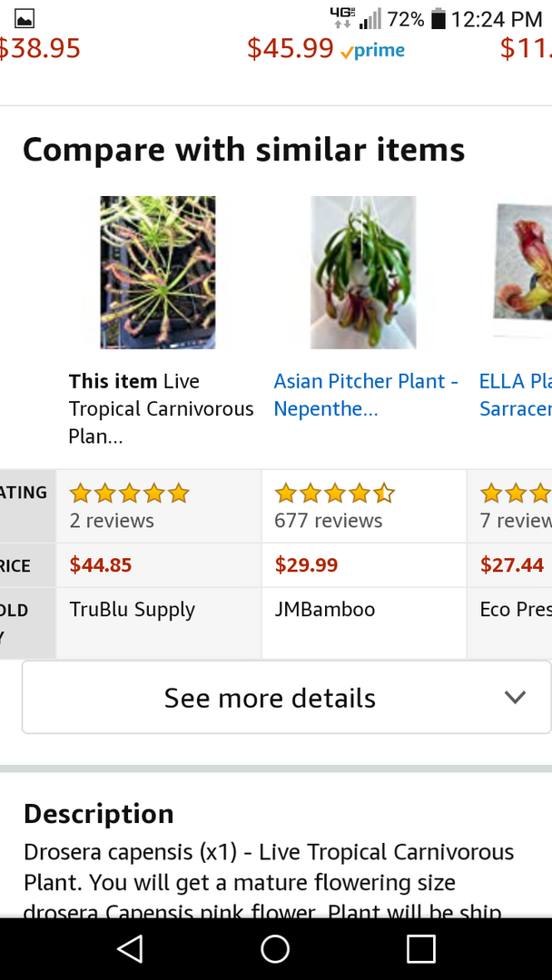Tap the signal strength bars icon

pos(370,19)
